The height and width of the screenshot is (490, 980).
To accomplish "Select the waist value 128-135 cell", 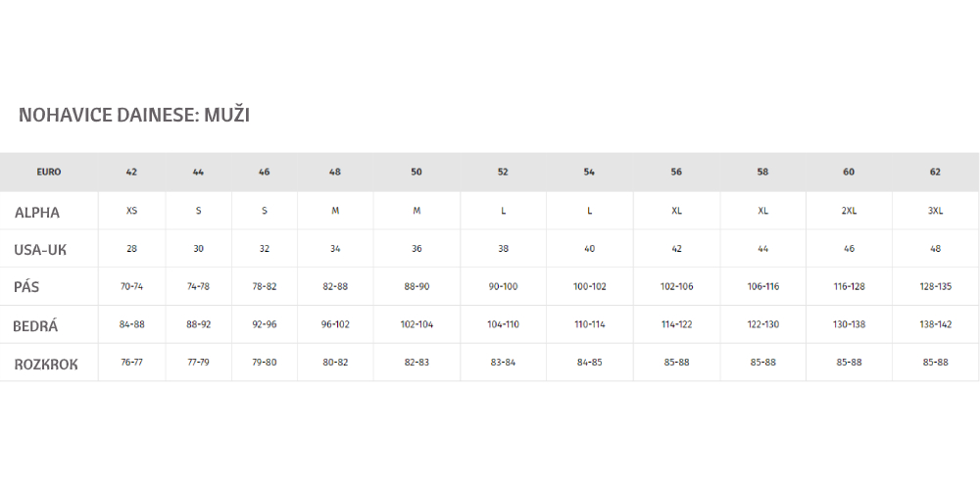I will point(935,287).
